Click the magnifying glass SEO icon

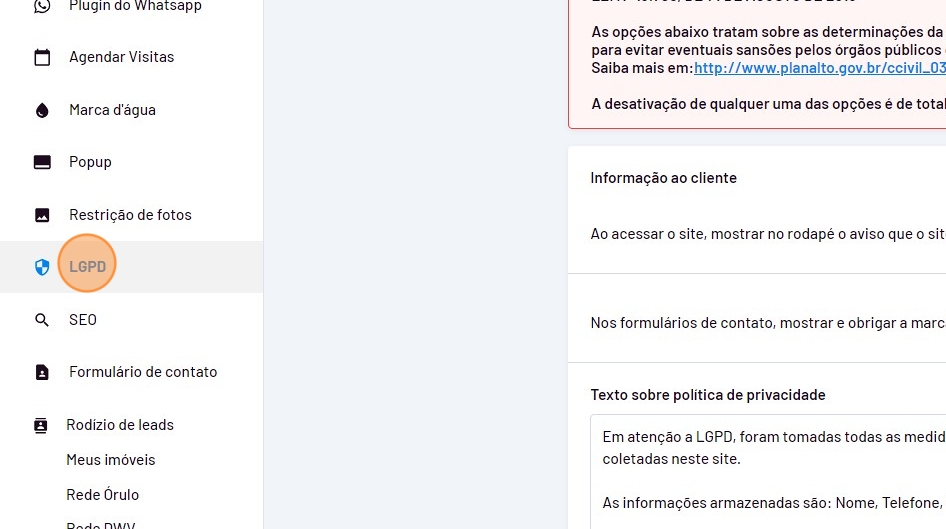pyautogui.click(x=42, y=320)
